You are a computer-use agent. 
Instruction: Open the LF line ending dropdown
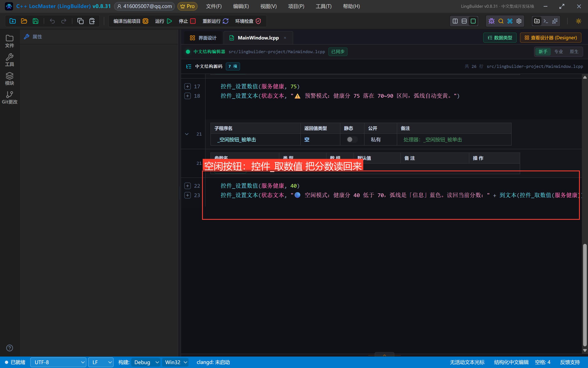pos(101,362)
